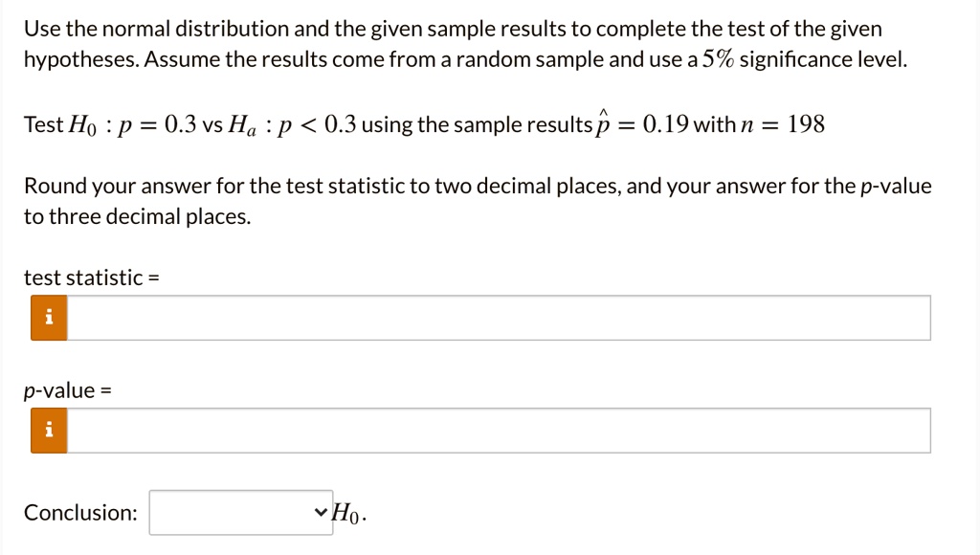
Task: Click the 'Conclusion:' text label
Action: (x=79, y=512)
